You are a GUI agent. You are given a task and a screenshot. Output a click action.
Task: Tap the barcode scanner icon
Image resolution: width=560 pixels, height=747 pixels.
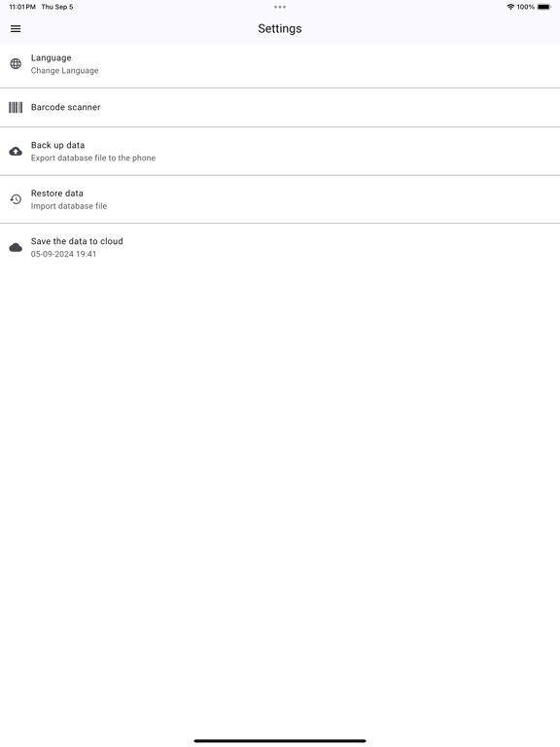coord(16,107)
